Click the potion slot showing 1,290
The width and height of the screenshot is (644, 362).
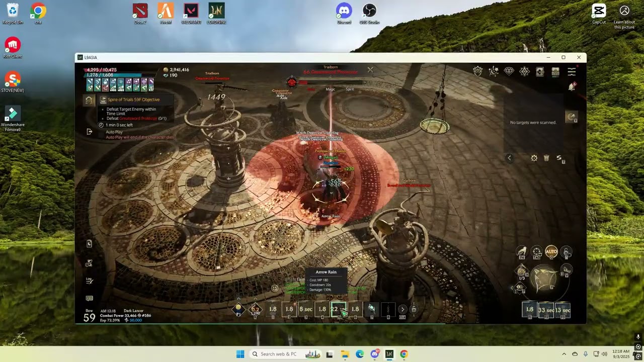pos(255,310)
